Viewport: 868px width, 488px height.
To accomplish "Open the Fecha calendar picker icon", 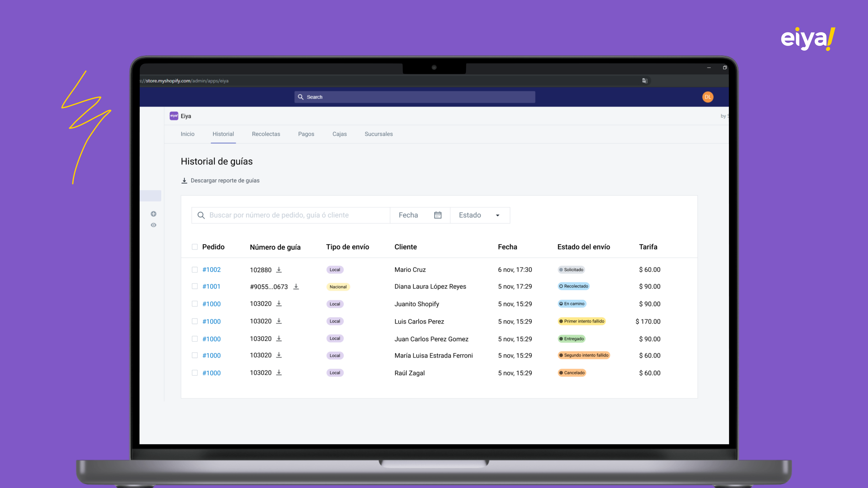I will [x=438, y=215].
